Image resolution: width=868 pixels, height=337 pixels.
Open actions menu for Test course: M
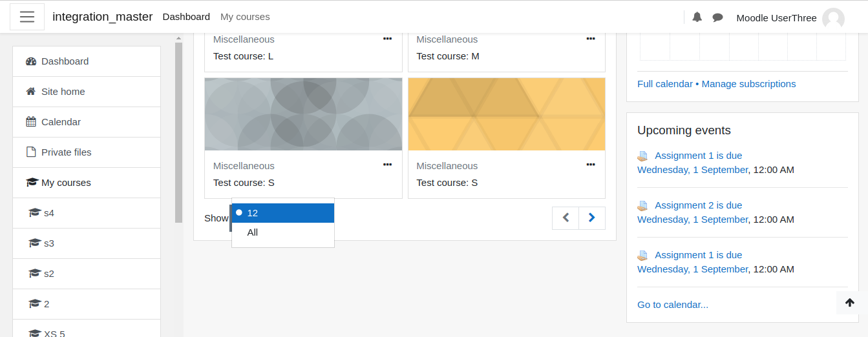point(591,39)
